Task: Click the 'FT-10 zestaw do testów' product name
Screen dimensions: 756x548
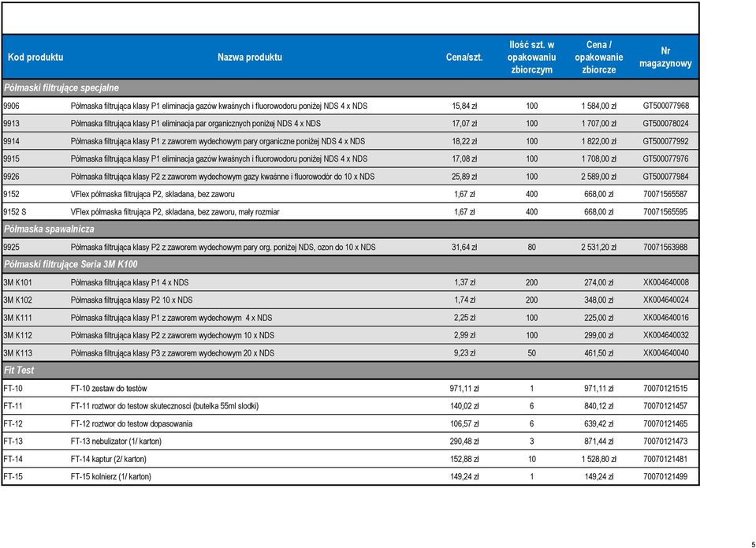Action: 109,388
